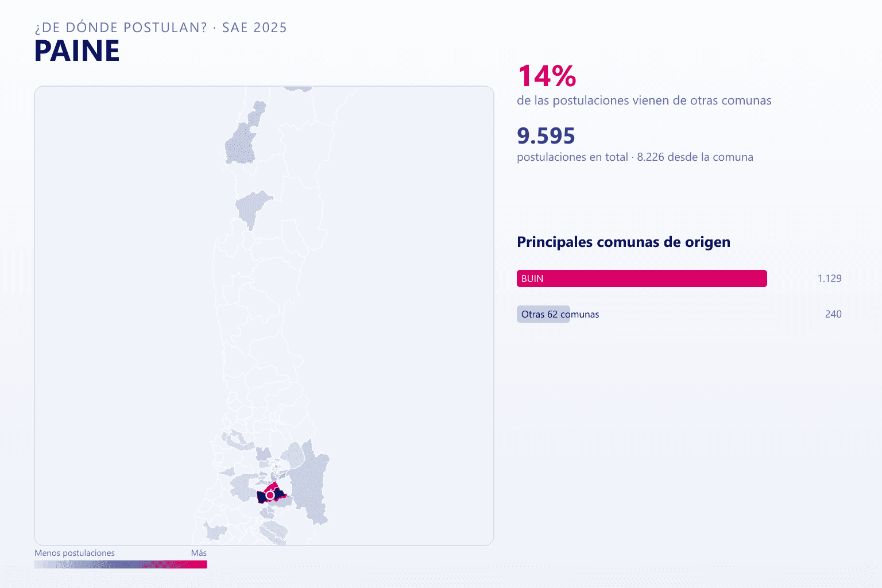Click the 'Otras 62 comunas' bar
The image size is (882, 588).
tap(543, 314)
